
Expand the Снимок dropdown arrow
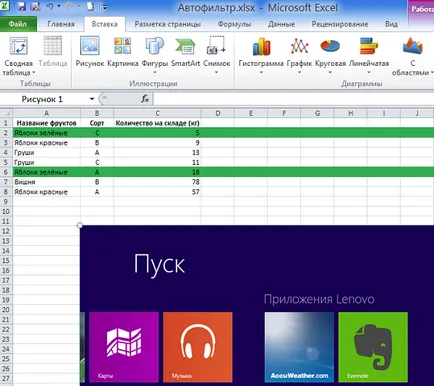(217, 72)
